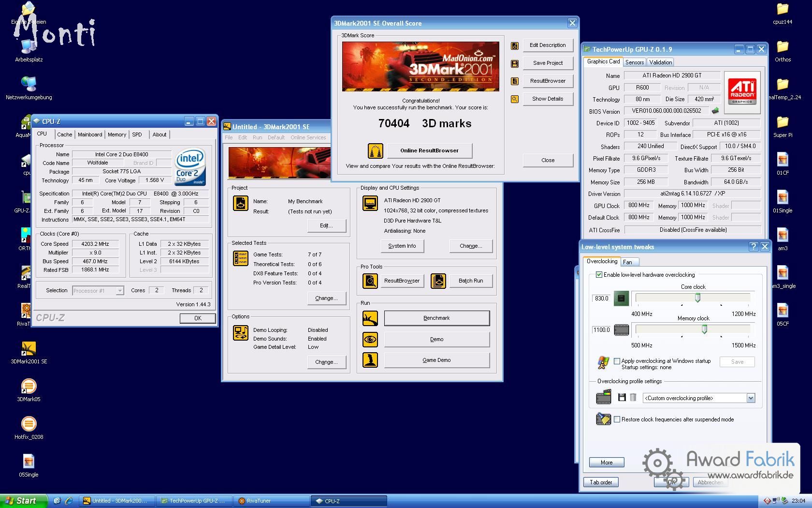Click the help question mark in tweaks titlebar

(753, 247)
